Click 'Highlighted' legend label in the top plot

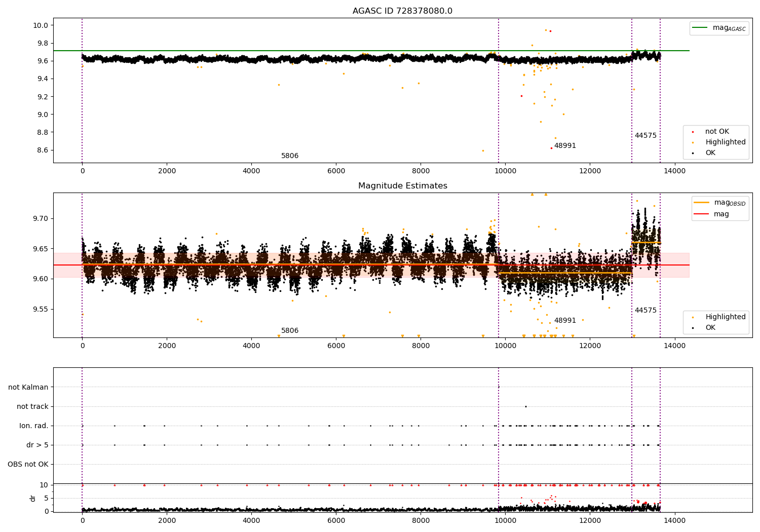[x=726, y=142]
